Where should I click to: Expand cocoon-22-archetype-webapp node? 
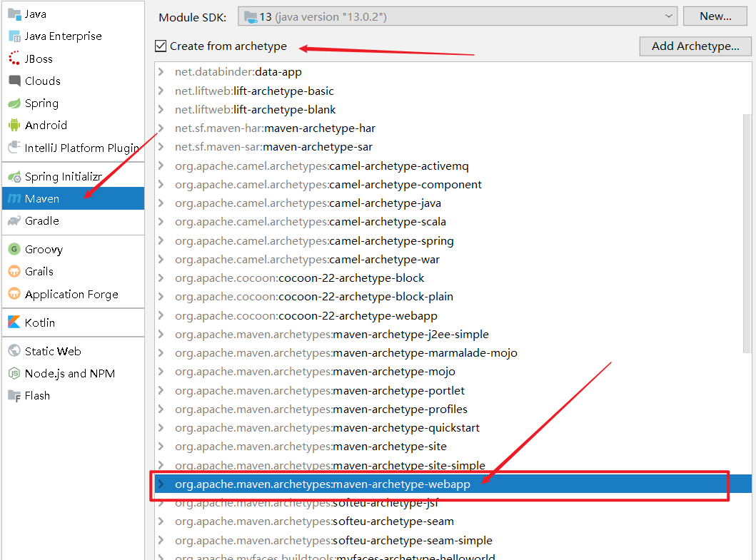[161, 315]
